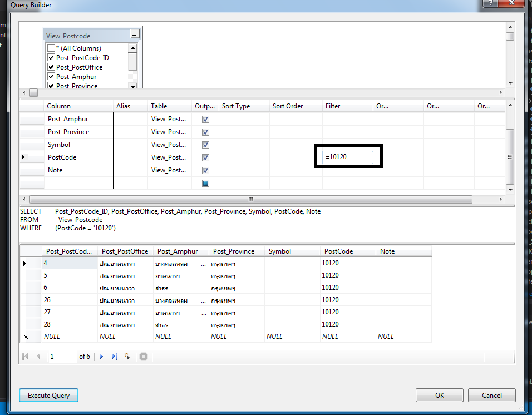Go to the previous record
532x415 pixels.
pos(38,357)
